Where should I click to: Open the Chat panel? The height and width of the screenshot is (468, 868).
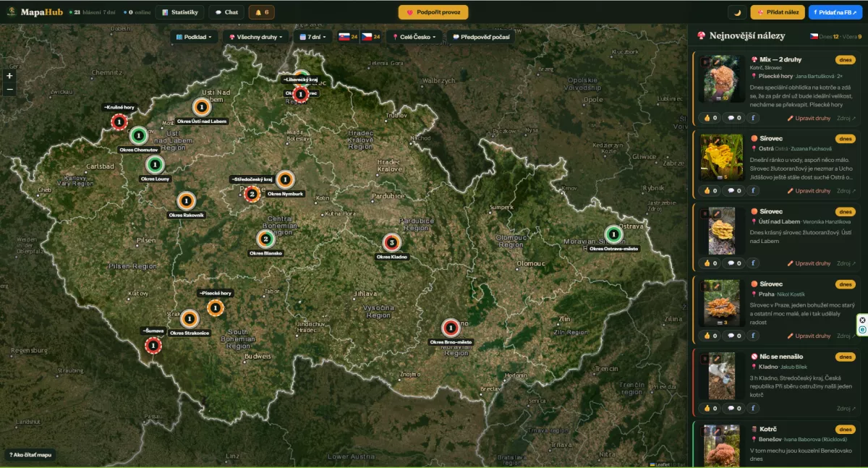click(x=226, y=12)
